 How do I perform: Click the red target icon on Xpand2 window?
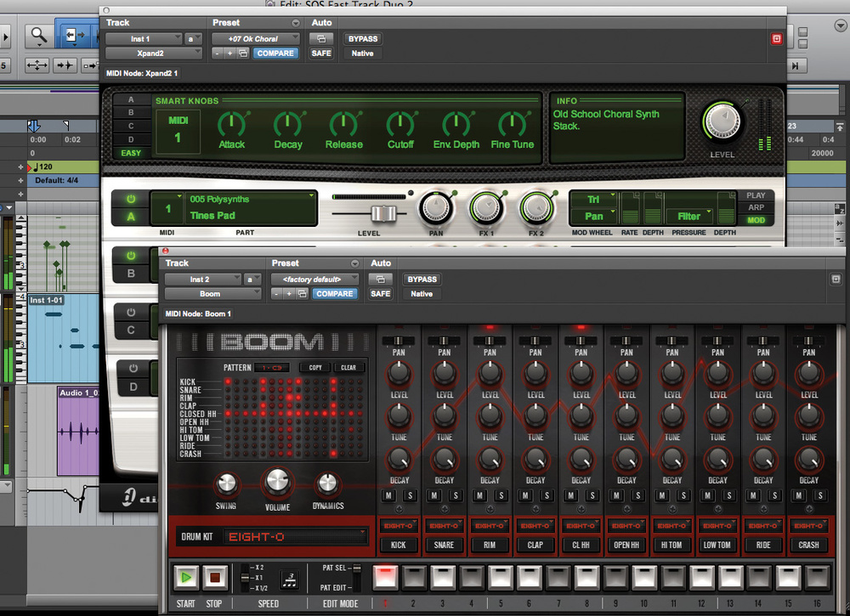[775, 39]
